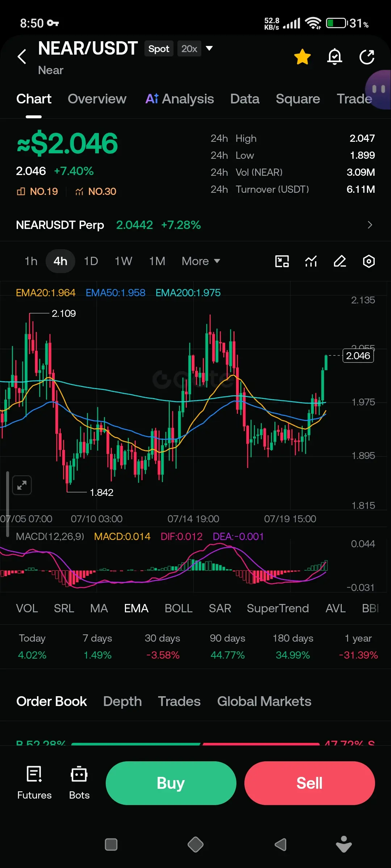
Task: Expand chart to fullscreen icon
Action: (x=22, y=485)
